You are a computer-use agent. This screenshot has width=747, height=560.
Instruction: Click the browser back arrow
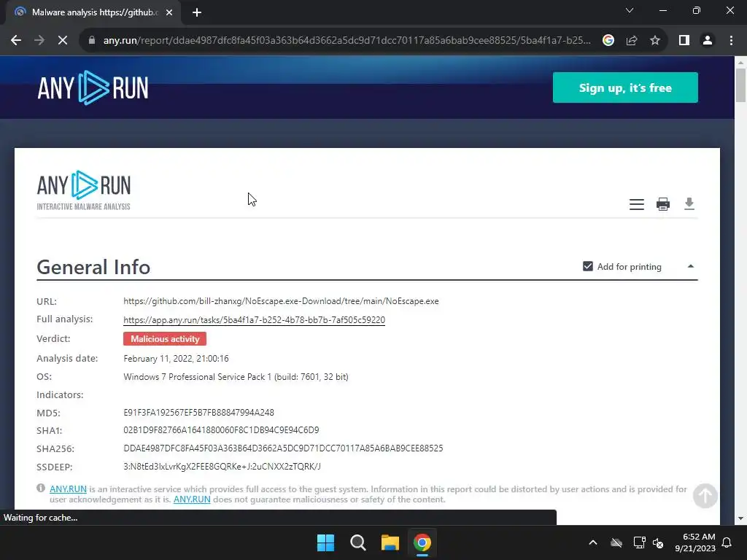click(16, 41)
